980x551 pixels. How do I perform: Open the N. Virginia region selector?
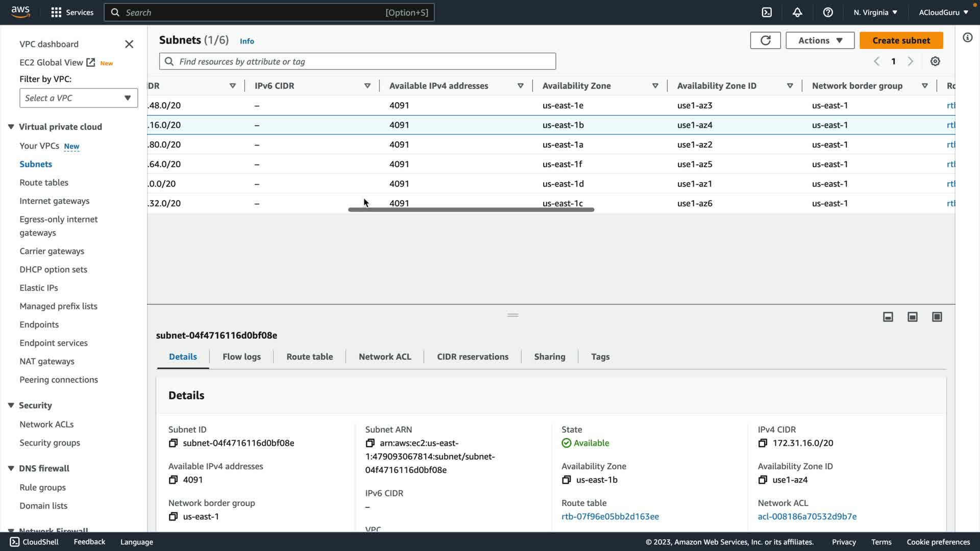tap(875, 12)
